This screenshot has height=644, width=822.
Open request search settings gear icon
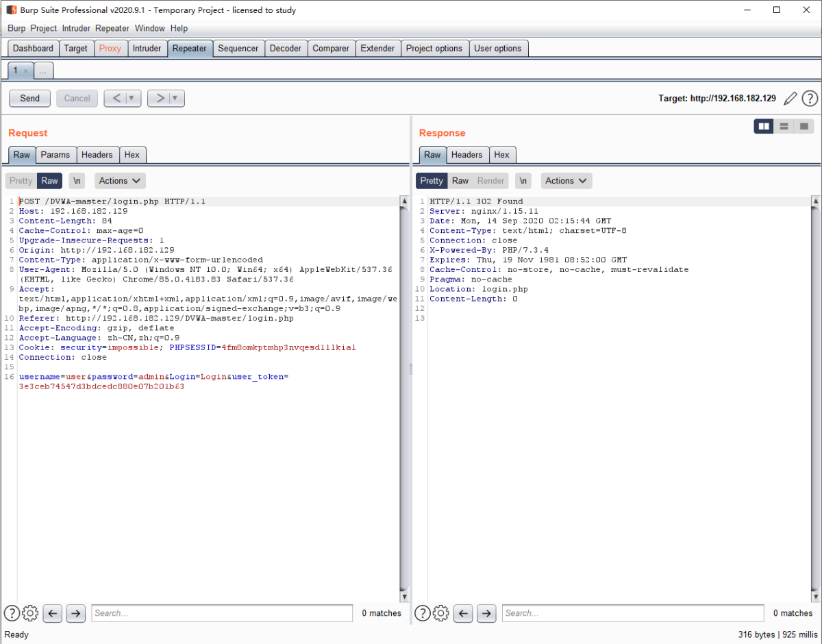(x=30, y=613)
